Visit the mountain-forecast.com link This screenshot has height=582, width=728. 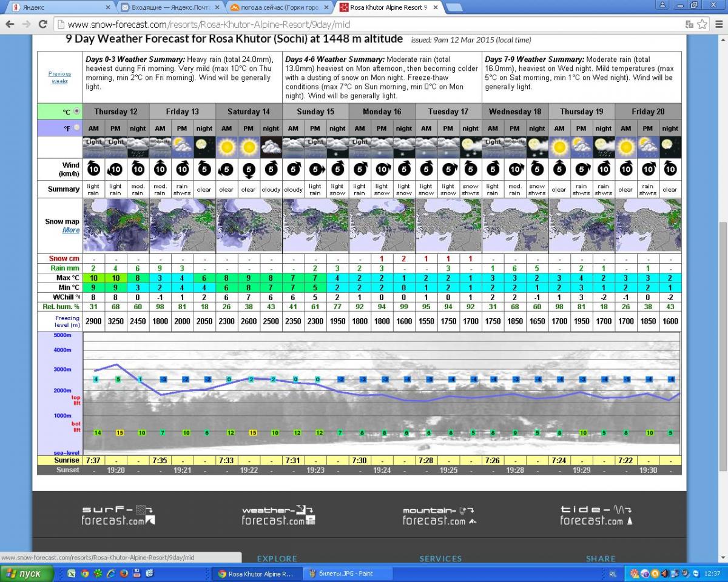pyautogui.click(x=440, y=515)
